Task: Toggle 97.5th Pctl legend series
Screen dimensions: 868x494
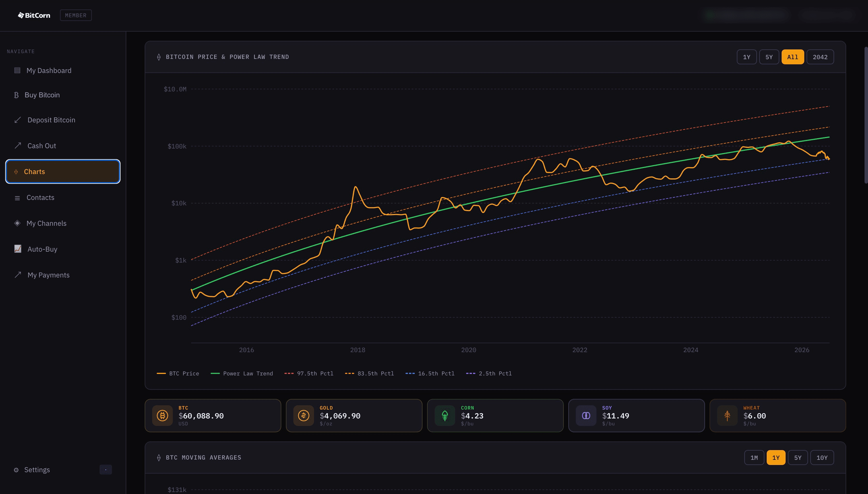Action: [309, 374]
